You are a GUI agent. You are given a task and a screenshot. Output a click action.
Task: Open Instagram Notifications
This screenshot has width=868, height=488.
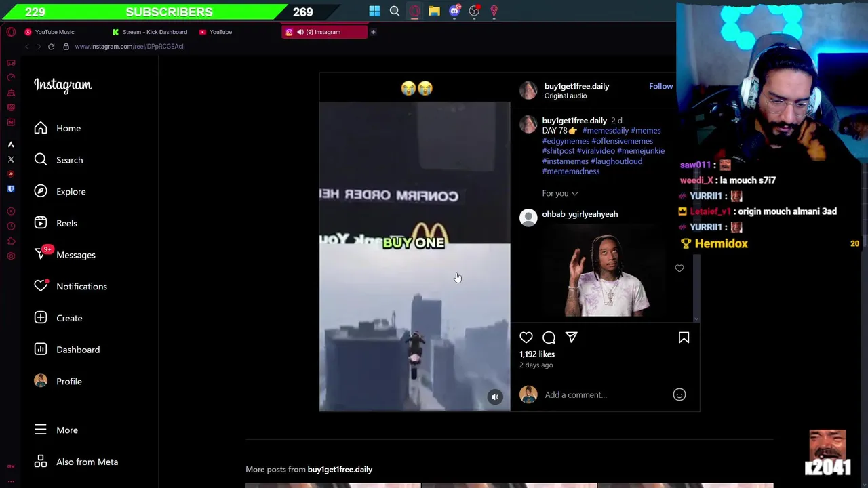point(71,287)
